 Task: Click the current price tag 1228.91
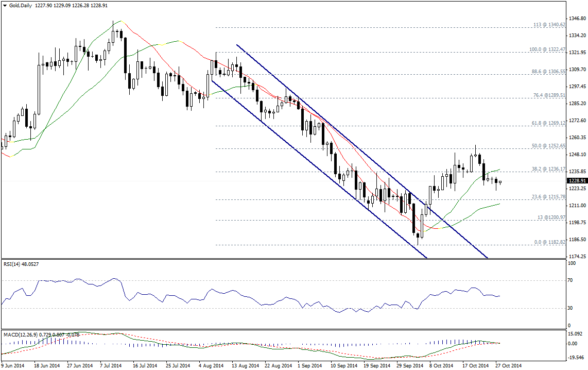coord(577,180)
